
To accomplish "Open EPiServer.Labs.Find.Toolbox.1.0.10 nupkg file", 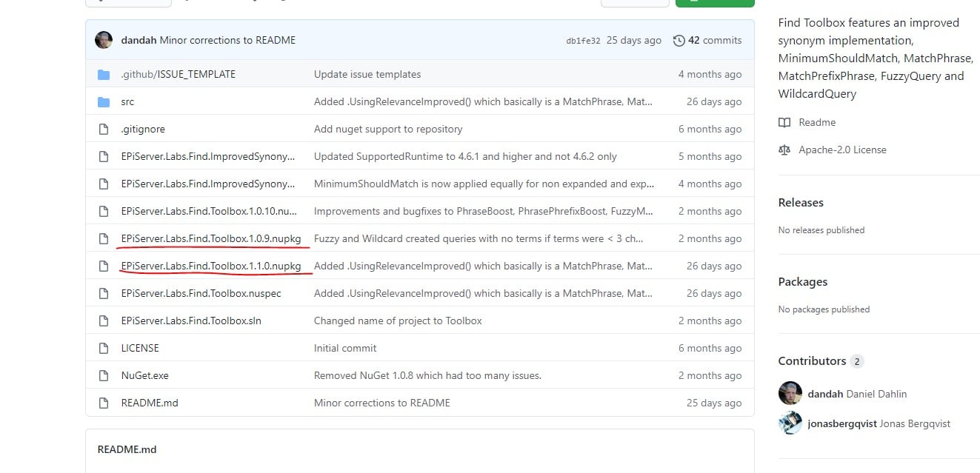I will (209, 211).
